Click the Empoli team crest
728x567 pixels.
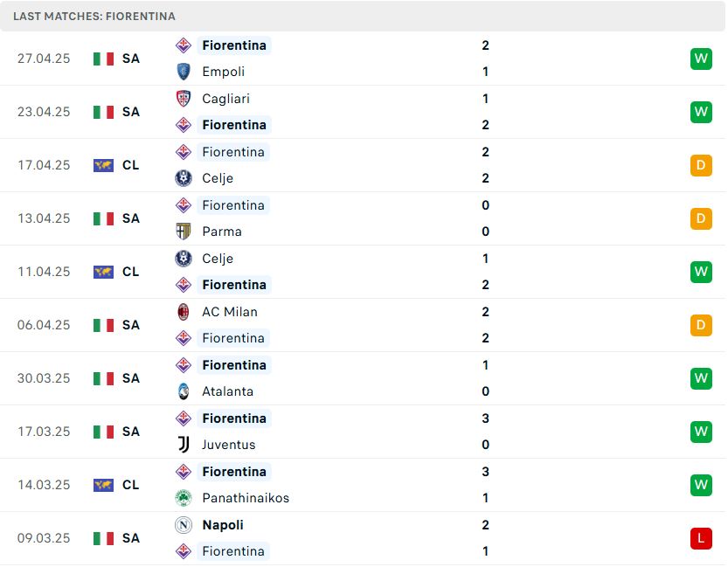[184, 72]
